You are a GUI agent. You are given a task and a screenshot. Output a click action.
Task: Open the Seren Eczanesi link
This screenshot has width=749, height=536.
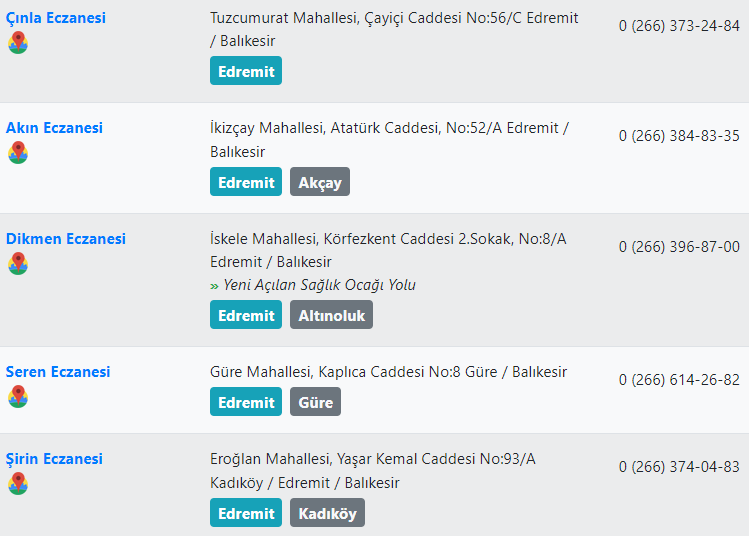point(58,372)
